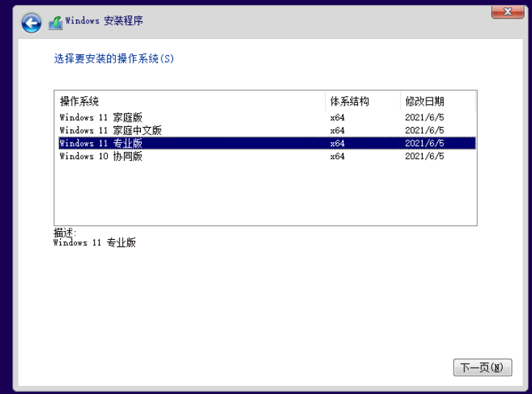The height and width of the screenshot is (394, 532).
Task: Click x64 in the Windows 11 家庭中文版 row
Action: [x=338, y=131]
